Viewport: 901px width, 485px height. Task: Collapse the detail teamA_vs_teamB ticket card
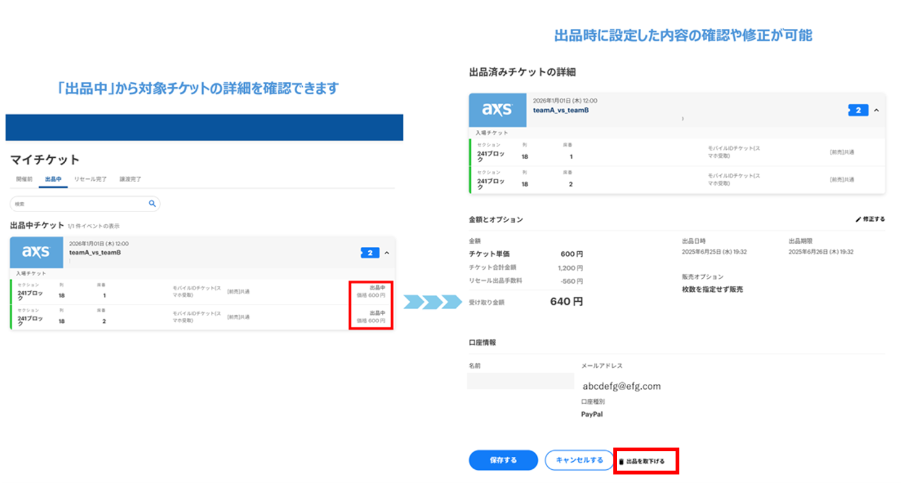pyautogui.click(x=876, y=110)
